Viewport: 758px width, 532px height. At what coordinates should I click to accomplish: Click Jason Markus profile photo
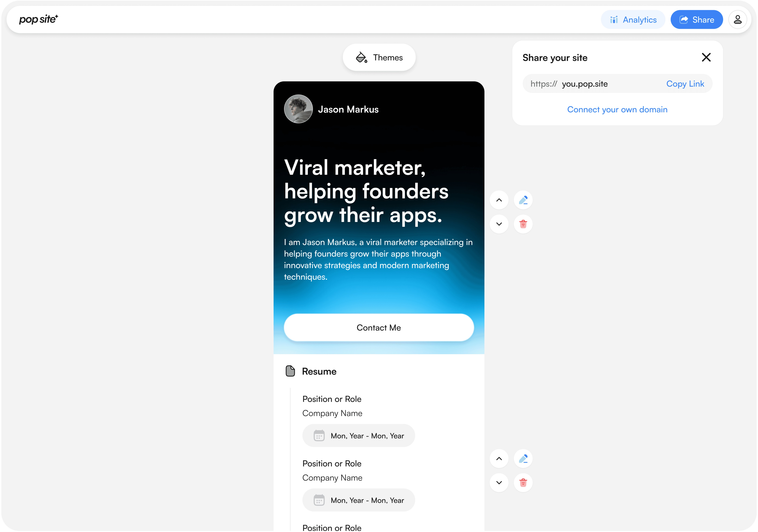coord(298,109)
